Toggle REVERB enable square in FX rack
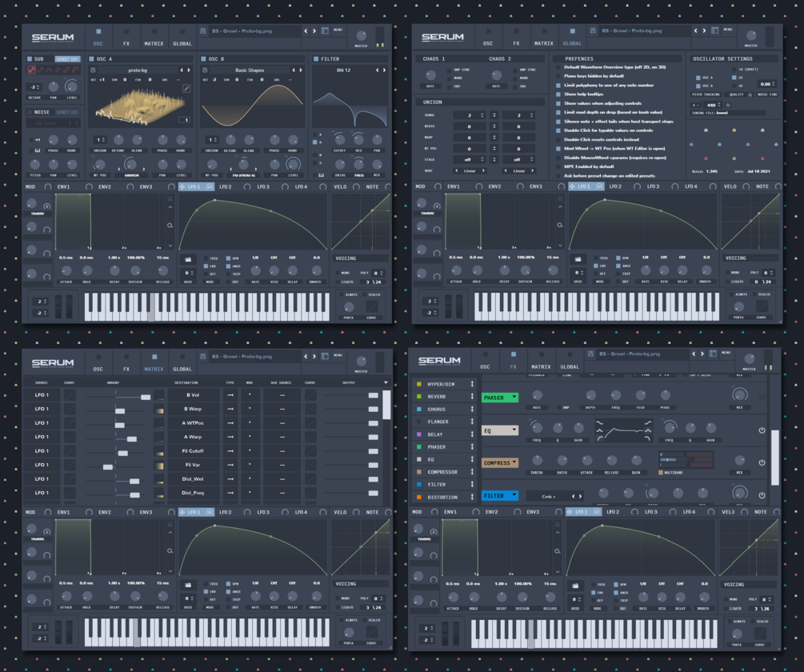The width and height of the screenshot is (804, 672). [419, 397]
